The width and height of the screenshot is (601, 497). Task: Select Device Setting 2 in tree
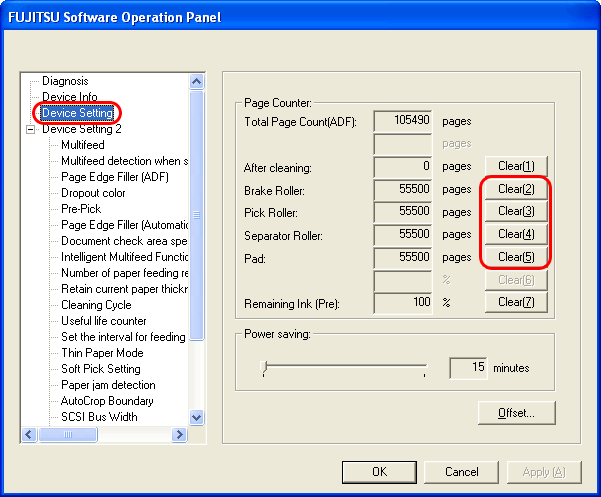pyautogui.click(x=82, y=129)
